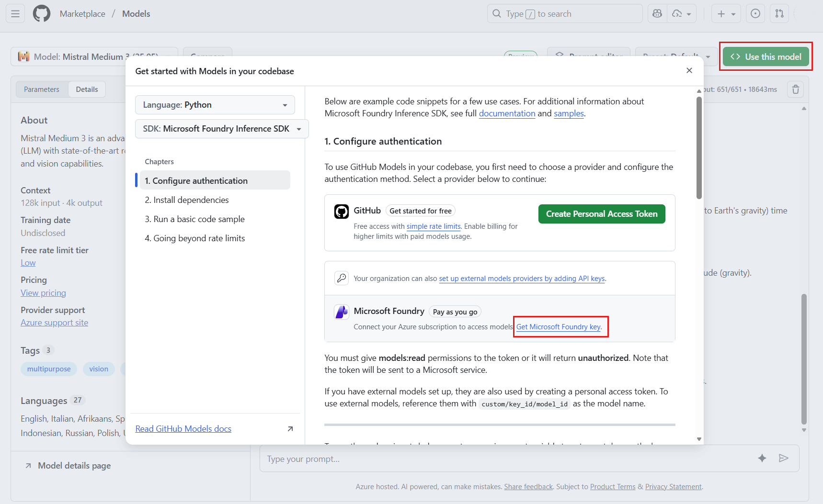
Task: Focus the Type your prompt field
Action: 503,459
